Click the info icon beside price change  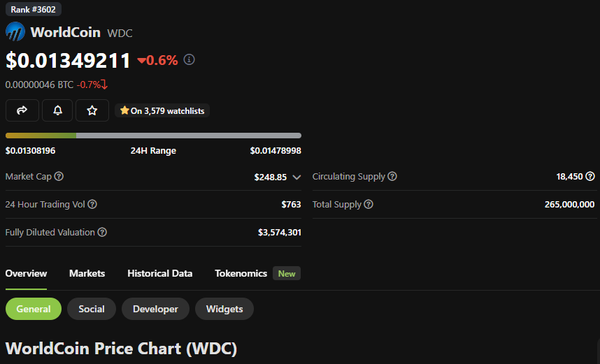[x=189, y=60]
